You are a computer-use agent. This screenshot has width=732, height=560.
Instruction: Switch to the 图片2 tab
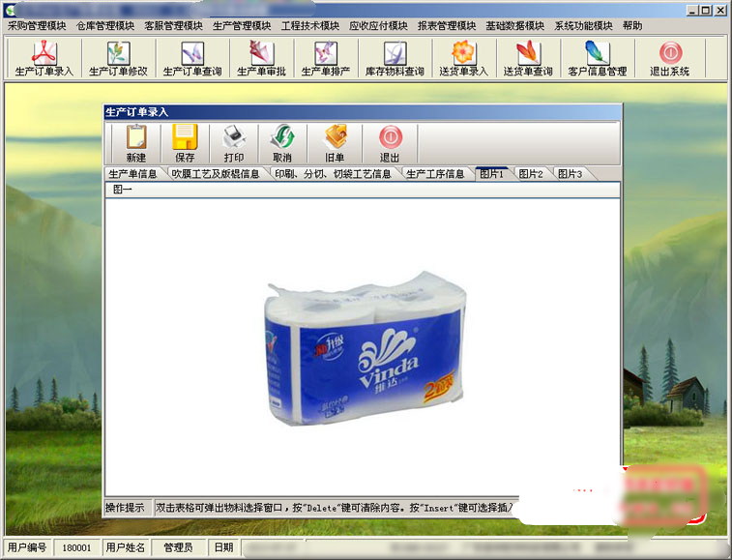point(531,174)
